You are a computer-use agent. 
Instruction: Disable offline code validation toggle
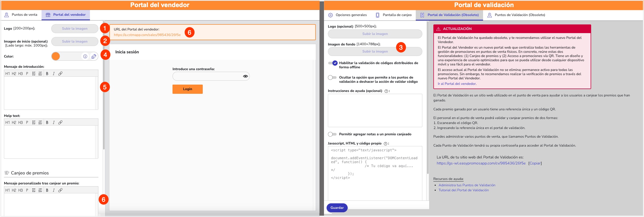(333, 63)
